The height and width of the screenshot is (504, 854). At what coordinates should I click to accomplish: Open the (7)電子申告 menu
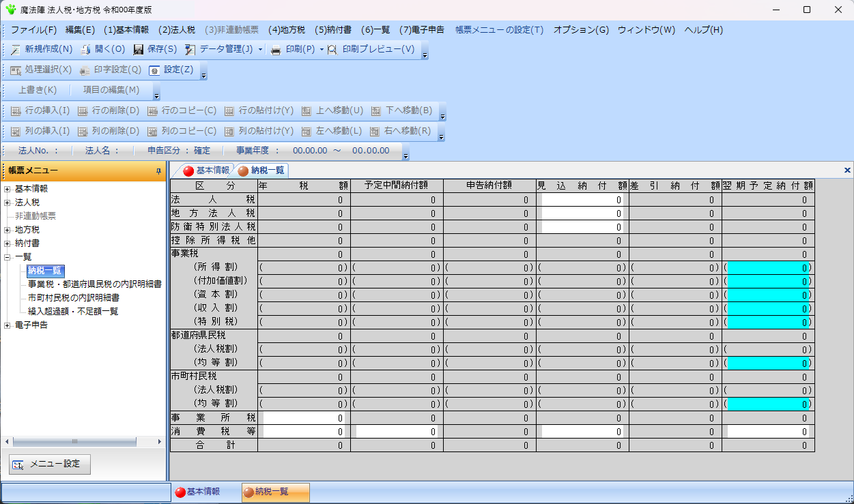click(422, 30)
